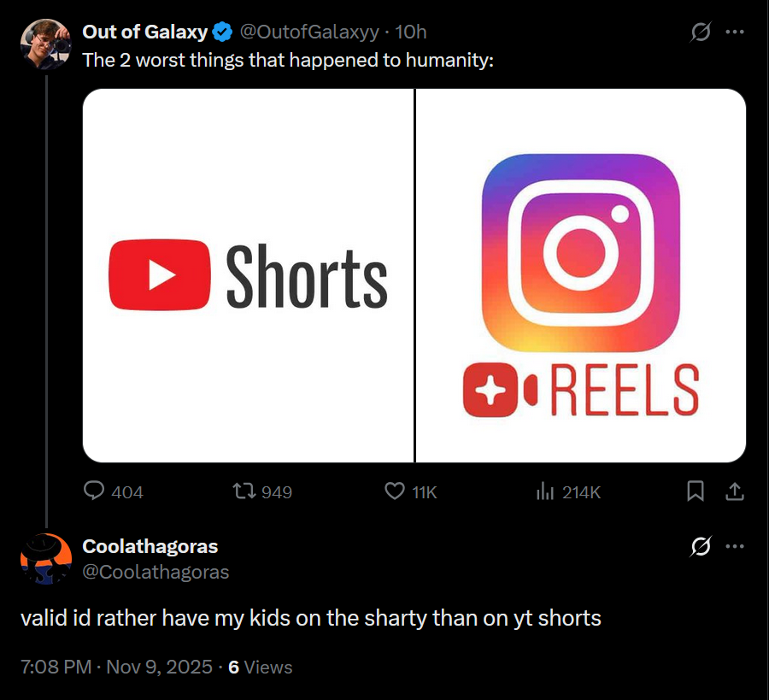Click the Out of Galaxy display name
769x700 pixels.
(x=144, y=32)
